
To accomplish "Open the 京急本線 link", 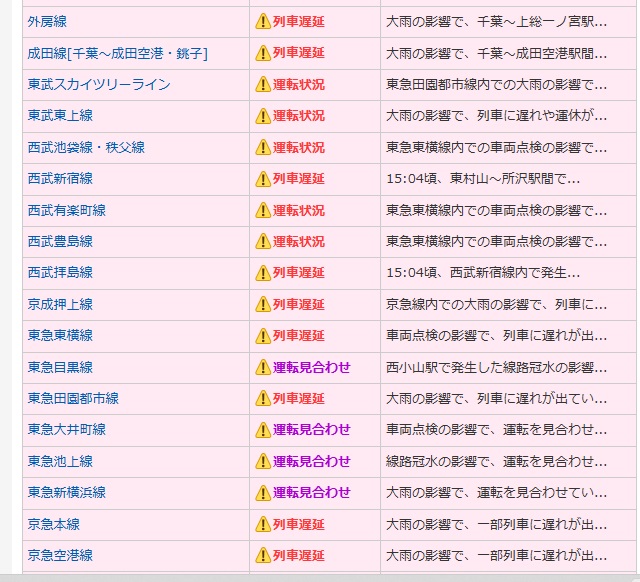I will point(54,524).
